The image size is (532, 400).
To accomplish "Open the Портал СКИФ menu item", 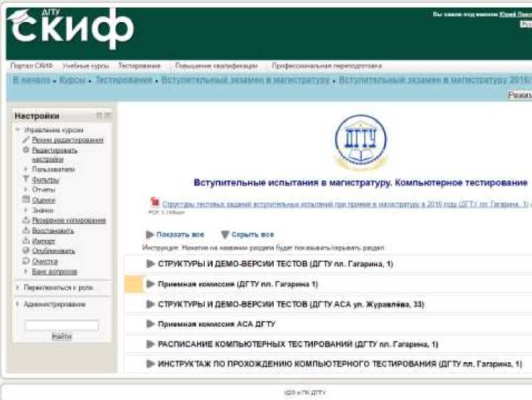I will [31, 65].
